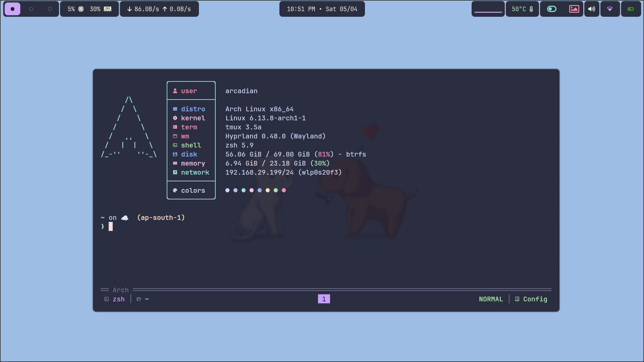Viewport: 644px width, 362px height.
Task: Click the 50°C temperature reading
Action: (x=519, y=9)
